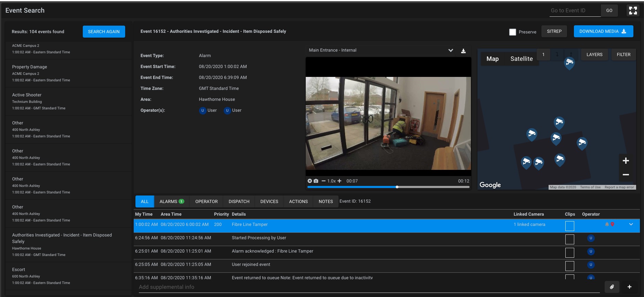Seek video using the progress slider handle
The height and width of the screenshot is (297, 644).
pyautogui.click(x=397, y=187)
